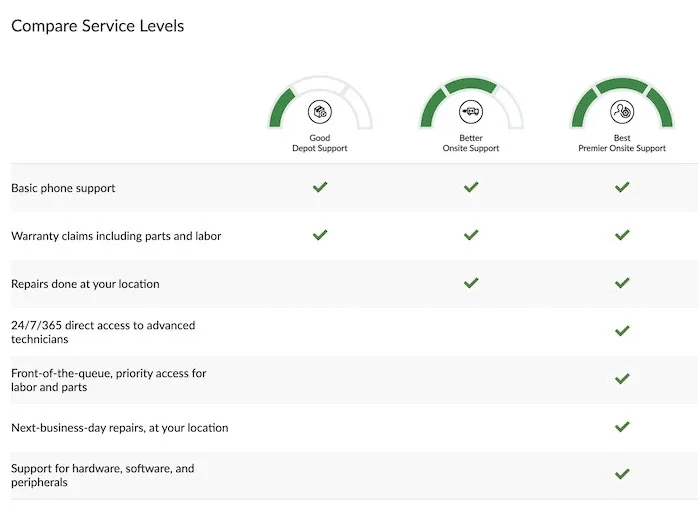This screenshot has width=700, height=507.
Task: Click '24/7/365 direct access to advanced technicians' text
Action: click(103, 332)
